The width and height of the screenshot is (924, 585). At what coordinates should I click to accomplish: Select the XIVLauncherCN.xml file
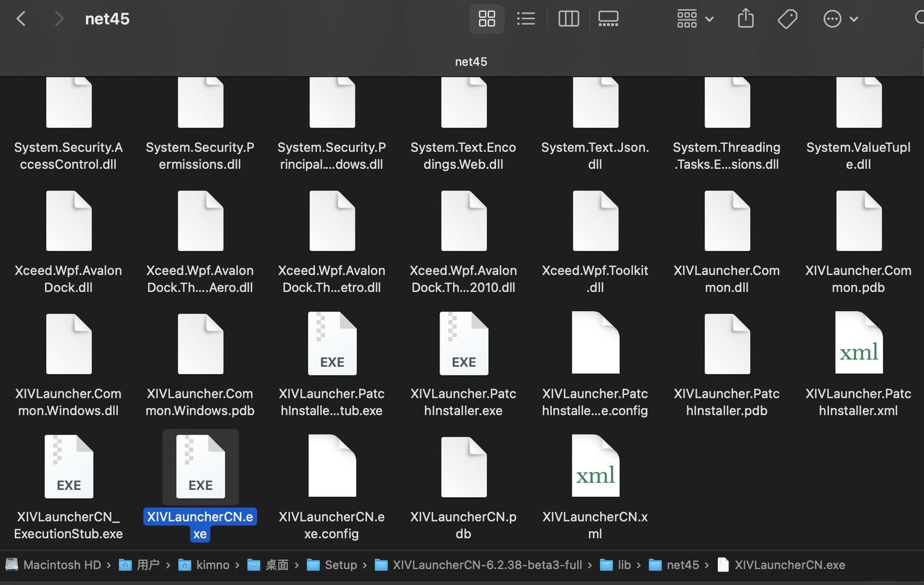[595, 466]
